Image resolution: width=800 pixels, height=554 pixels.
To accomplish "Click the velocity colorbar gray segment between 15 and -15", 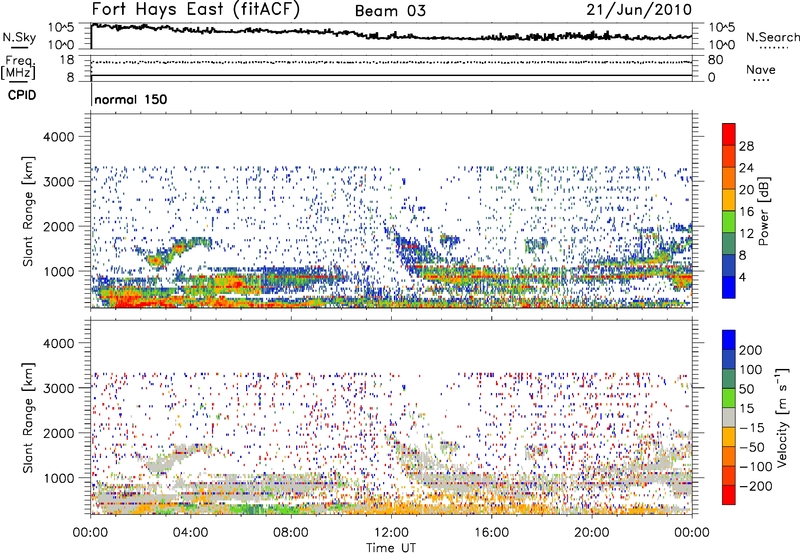I will pyautogui.click(x=729, y=418).
